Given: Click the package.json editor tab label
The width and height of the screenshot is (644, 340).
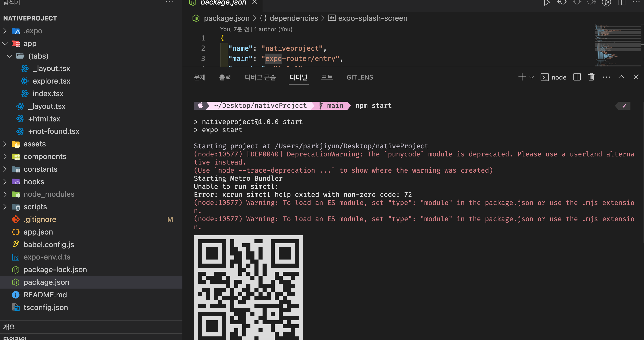Looking at the screenshot, I should coord(223,3).
